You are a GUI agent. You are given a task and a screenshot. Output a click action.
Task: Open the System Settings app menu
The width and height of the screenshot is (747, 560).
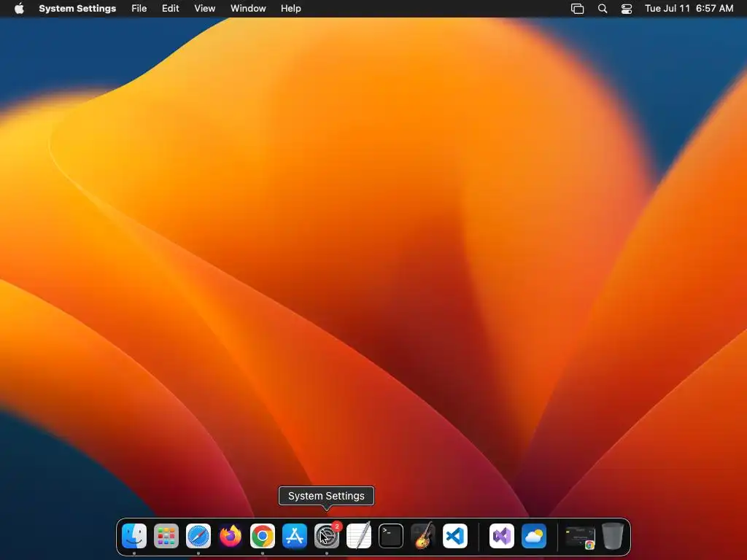click(77, 9)
